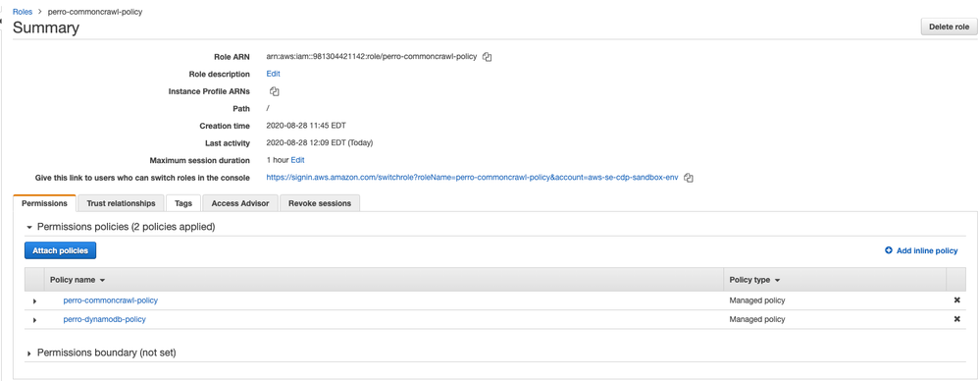The image size is (980, 381).
Task: Expand perro-commoncrawl-policy row arrow
Action: pos(34,300)
